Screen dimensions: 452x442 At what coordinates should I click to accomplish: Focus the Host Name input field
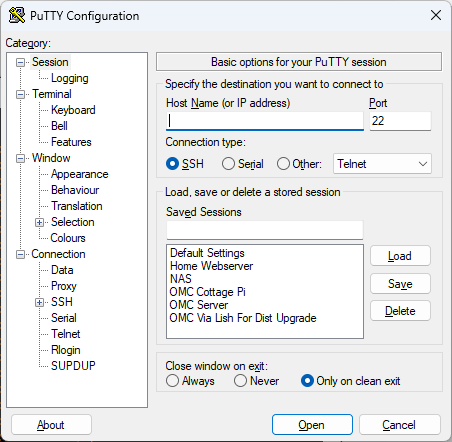265,121
